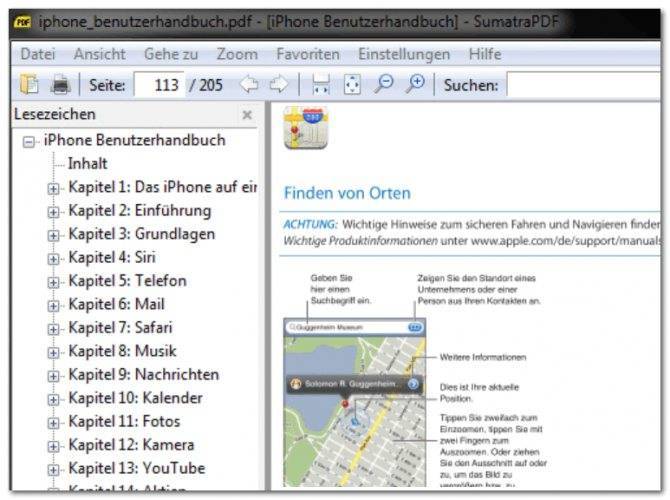Expand Kapitel 2: Einführung node

[53, 212]
